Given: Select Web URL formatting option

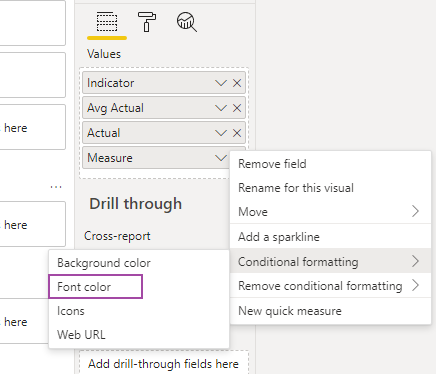Looking at the screenshot, I should [x=139, y=335].
